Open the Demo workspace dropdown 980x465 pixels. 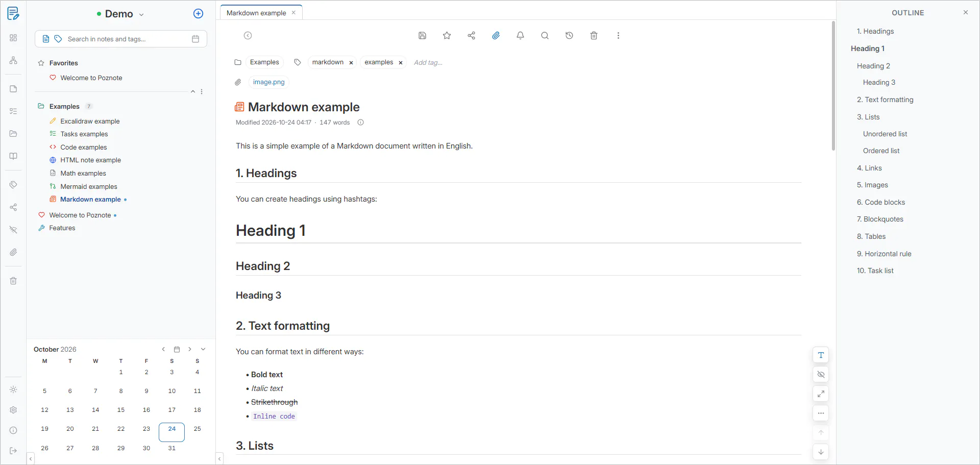click(x=120, y=14)
